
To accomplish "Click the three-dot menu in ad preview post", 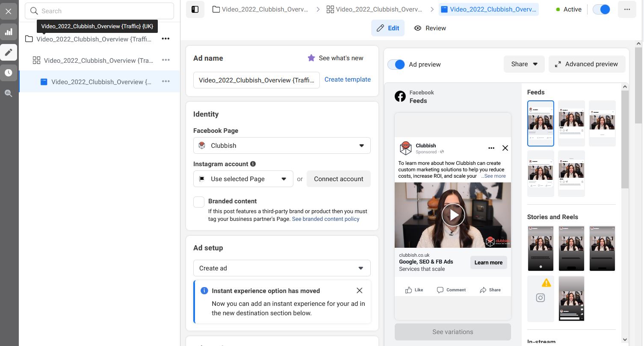I will point(491,148).
